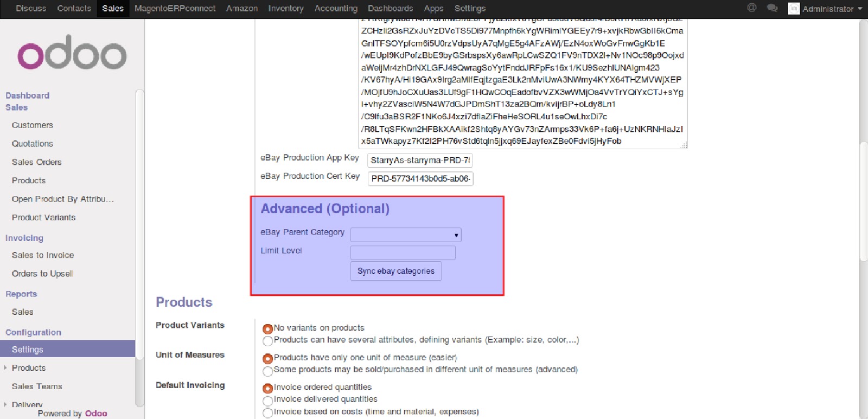This screenshot has height=419, width=868.
Task: Choose 'Some products may be sold/purchased in different unit'
Action: pyautogui.click(x=267, y=371)
